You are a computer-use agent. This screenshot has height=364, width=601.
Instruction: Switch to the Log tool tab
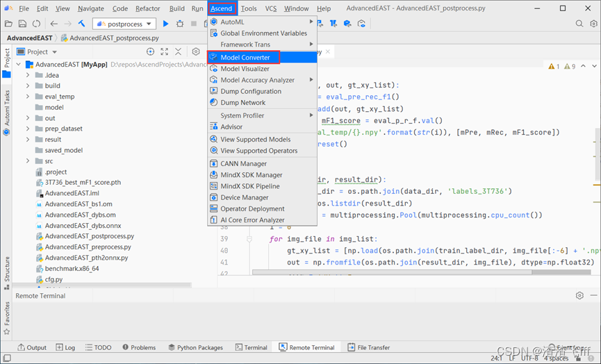tap(65, 347)
